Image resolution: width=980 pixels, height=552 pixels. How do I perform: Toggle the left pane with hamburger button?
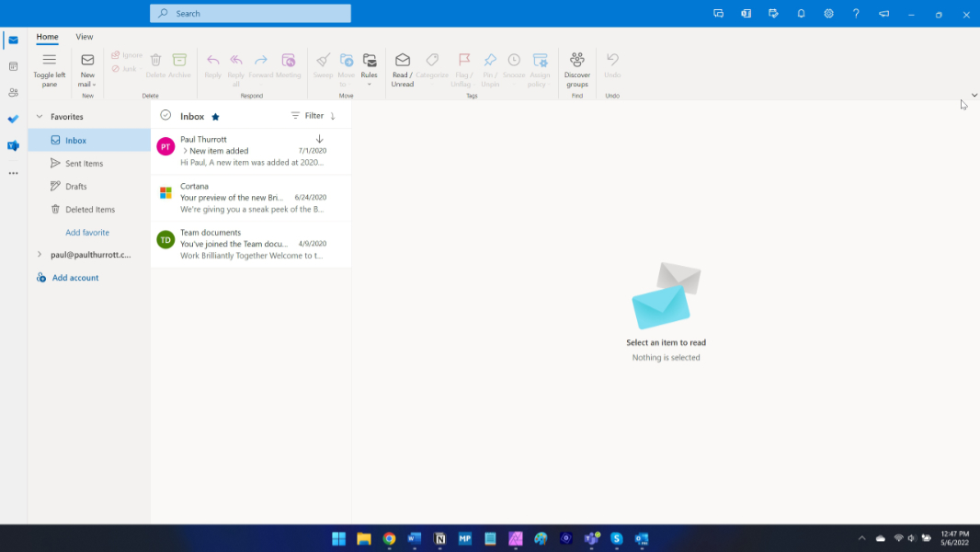[x=50, y=60]
